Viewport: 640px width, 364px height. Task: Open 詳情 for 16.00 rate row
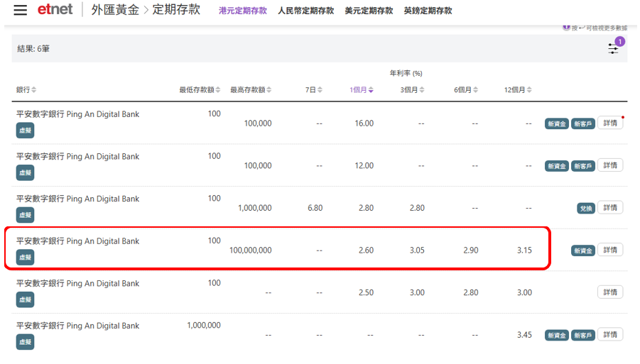coord(609,123)
